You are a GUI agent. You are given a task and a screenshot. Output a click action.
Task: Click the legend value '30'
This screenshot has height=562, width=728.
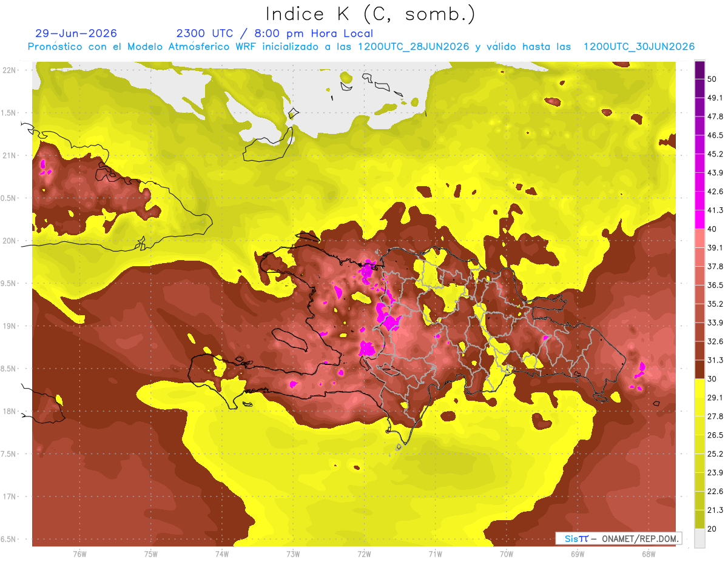tap(713, 379)
